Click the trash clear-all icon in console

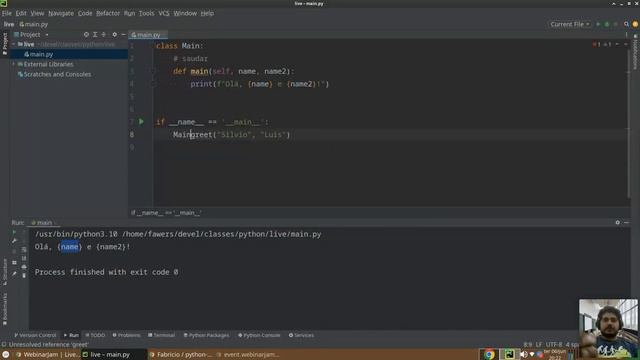click(x=24, y=276)
